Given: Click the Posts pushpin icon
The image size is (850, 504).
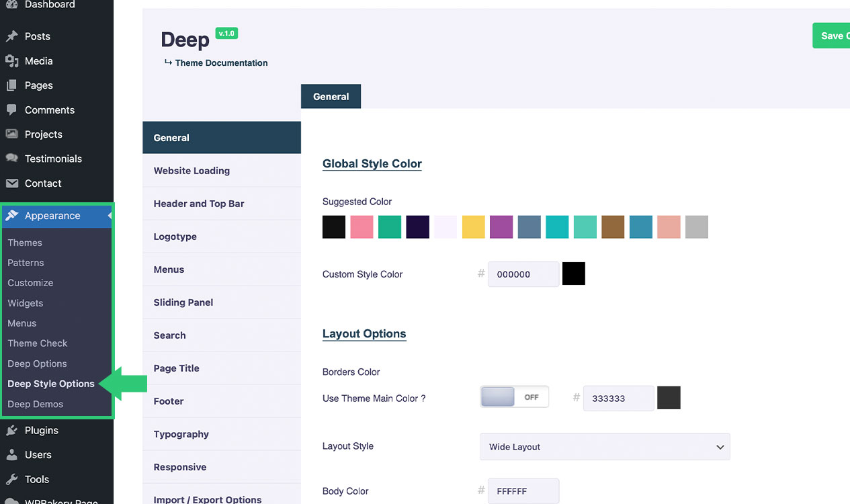Looking at the screenshot, I should pyautogui.click(x=11, y=36).
